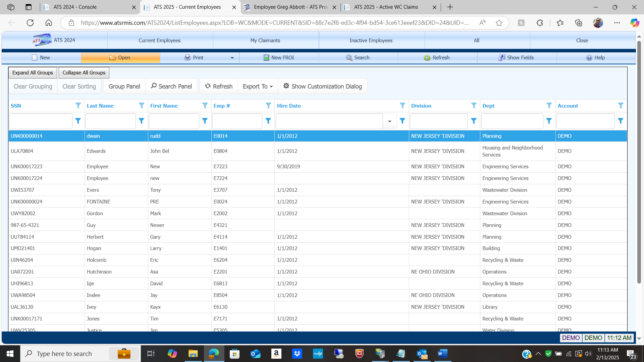The width and height of the screenshot is (644, 362).
Task: Toggle filter operator under Dept field
Action: (x=549, y=121)
